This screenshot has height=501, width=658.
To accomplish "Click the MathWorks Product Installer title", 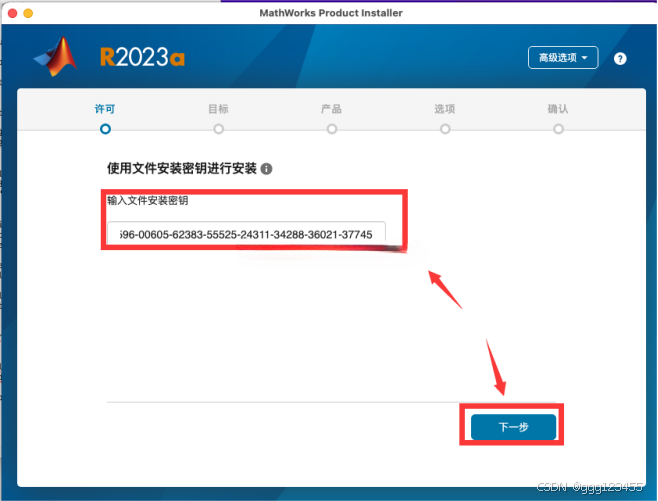I will (331, 13).
